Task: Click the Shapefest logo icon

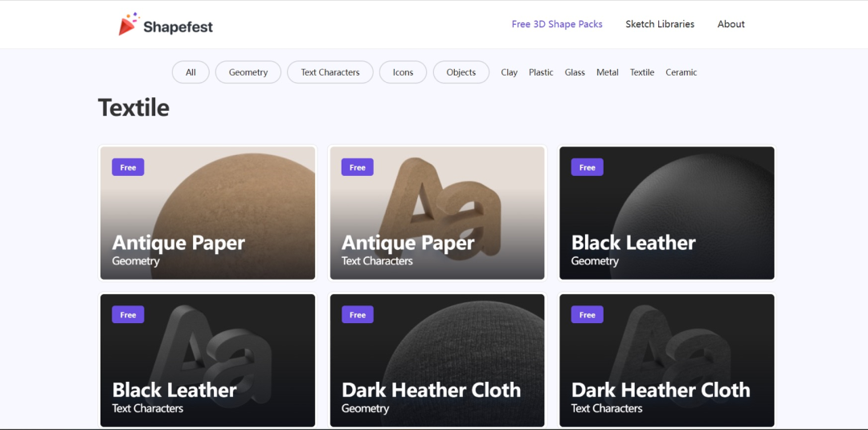Action: 129,24
